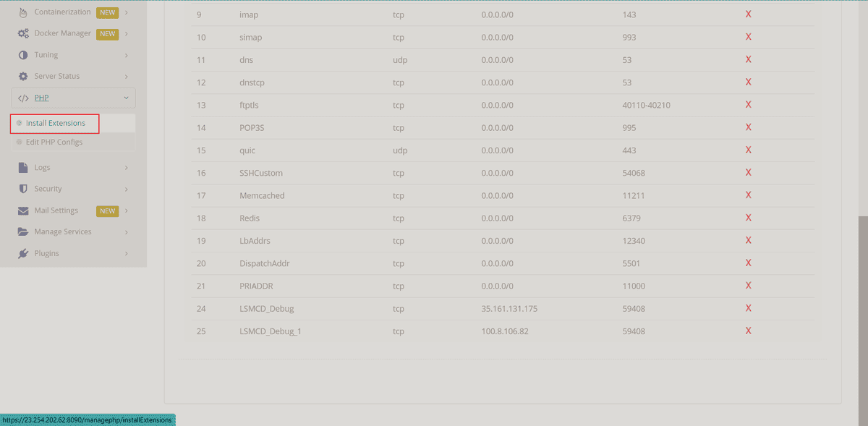Click the Manage Services folder icon
Screen dimensions: 868x426
pyautogui.click(x=23, y=232)
